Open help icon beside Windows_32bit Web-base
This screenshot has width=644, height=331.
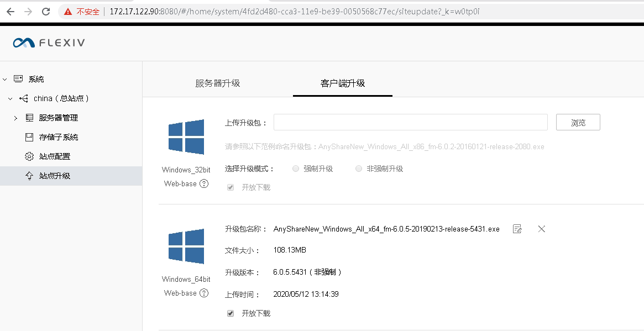pyautogui.click(x=204, y=183)
